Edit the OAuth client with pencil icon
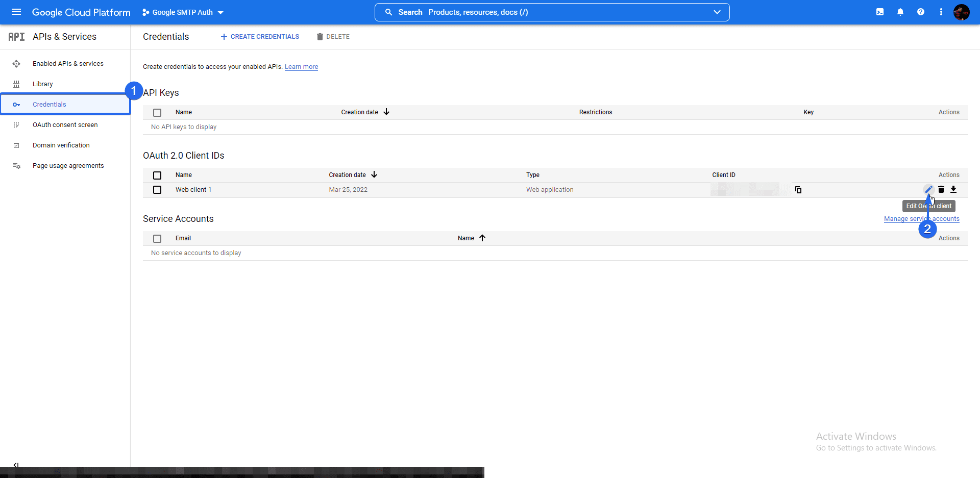This screenshot has width=980, height=478. (x=928, y=189)
